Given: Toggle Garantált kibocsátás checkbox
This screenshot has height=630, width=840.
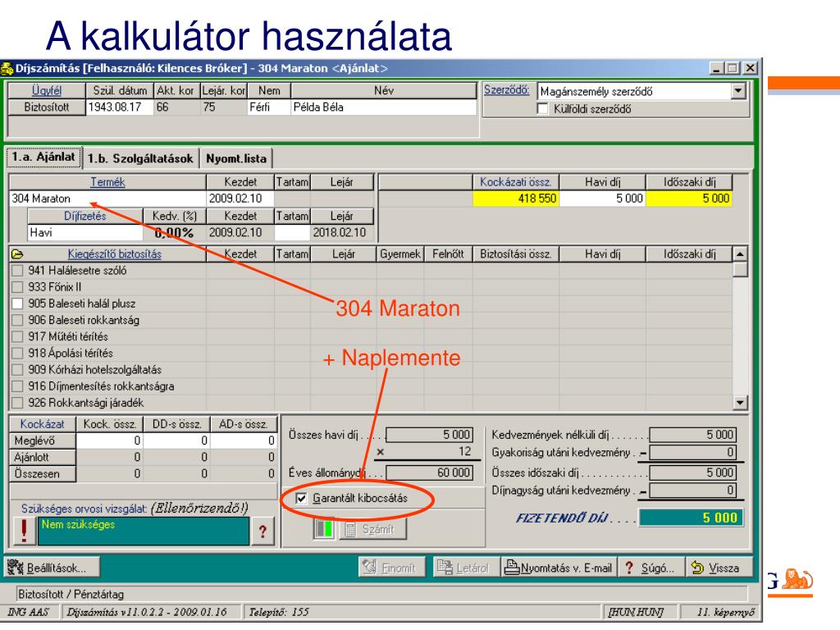Looking at the screenshot, I should click(x=302, y=499).
